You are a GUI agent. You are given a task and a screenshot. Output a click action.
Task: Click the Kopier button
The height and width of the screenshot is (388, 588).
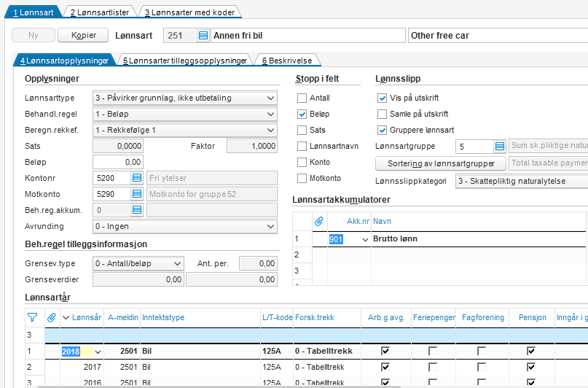tap(83, 35)
